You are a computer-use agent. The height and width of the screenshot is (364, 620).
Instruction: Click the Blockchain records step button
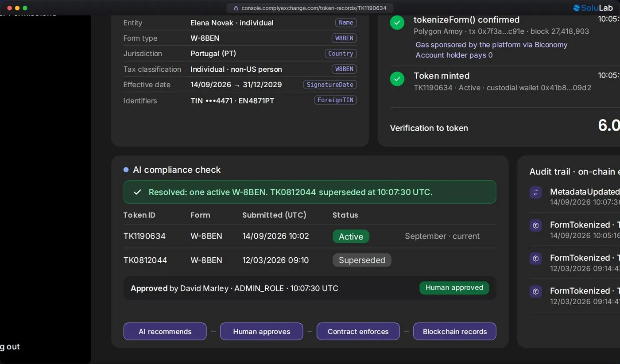coord(454,331)
